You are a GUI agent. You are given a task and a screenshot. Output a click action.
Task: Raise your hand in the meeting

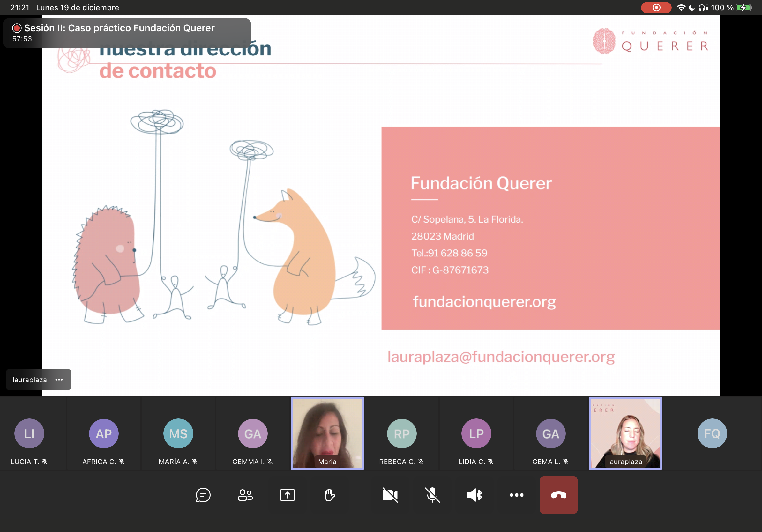330,495
